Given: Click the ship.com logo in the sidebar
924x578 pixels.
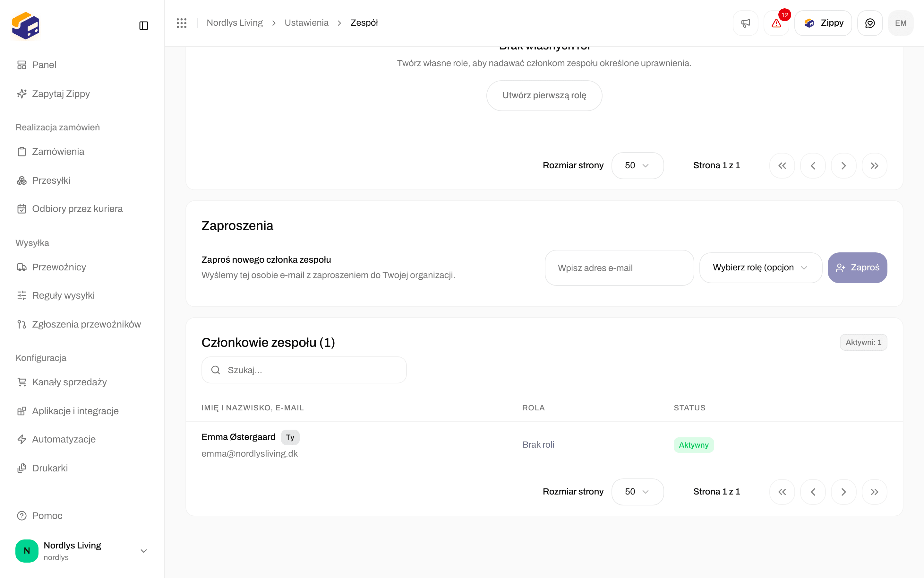Looking at the screenshot, I should pyautogui.click(x=26, y=26).
